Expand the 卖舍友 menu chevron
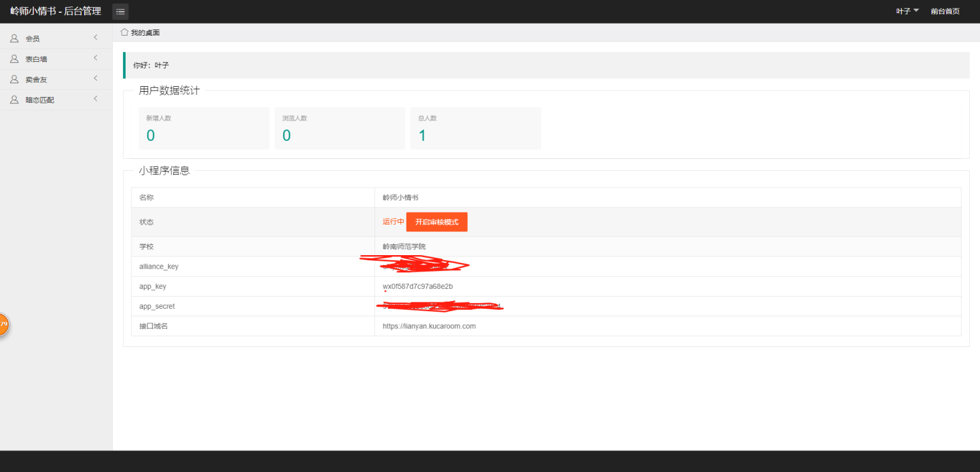Screen dimensions: 980x472 [x=95, y=78]
